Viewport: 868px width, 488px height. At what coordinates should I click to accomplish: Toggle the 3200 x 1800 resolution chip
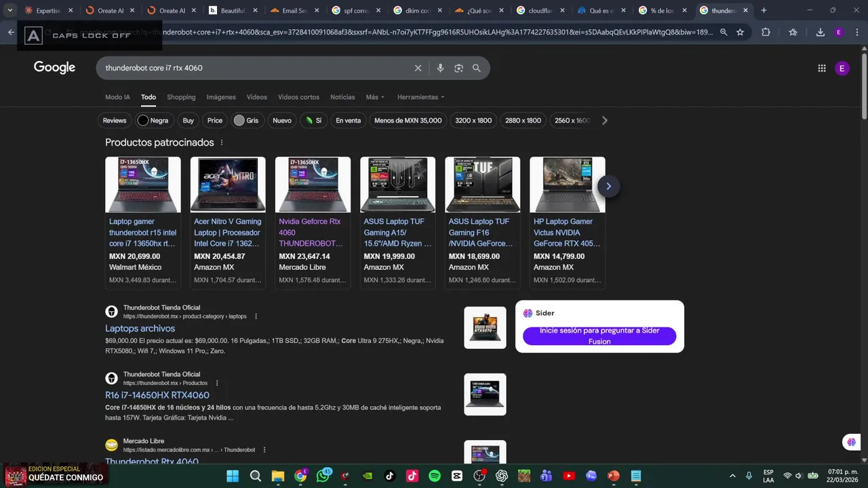pyautogui.click(x=473, y=121)
